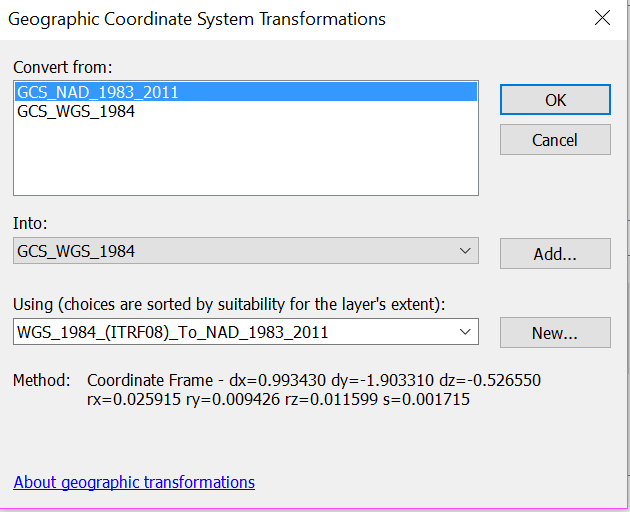This screenshot has height=512, width=630.
Task: Click the dialog title bar text
Action: (x=200, y=19)
